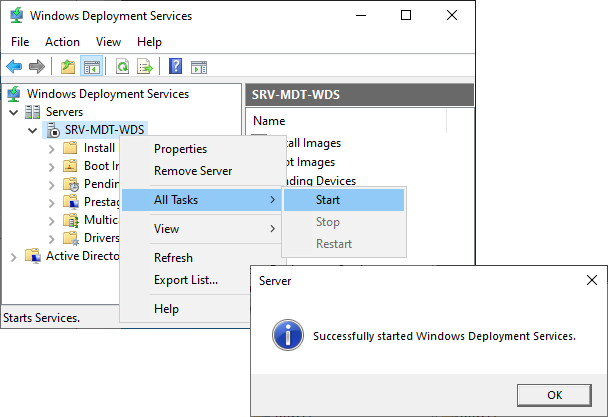Image resolution: width=608 pixels, height=417 pixels.
Task: Expand the Prestaged Devices tree node
Action: (51, 203)
